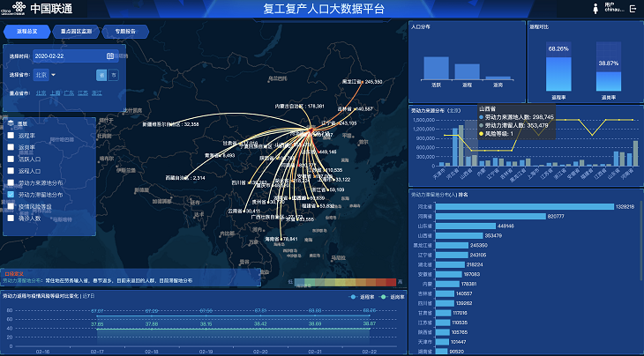Click the 返程率 legend marker
644x356 pixels.
point(354,297)
